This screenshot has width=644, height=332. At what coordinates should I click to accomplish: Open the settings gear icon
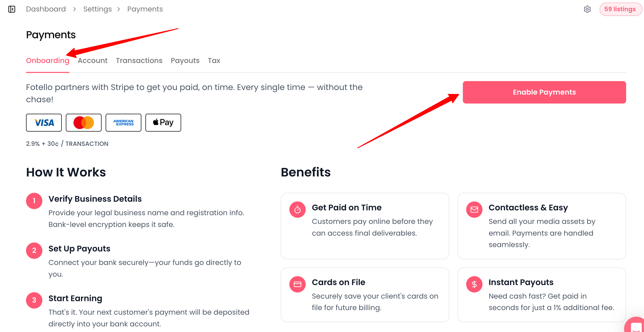(587, 9)
